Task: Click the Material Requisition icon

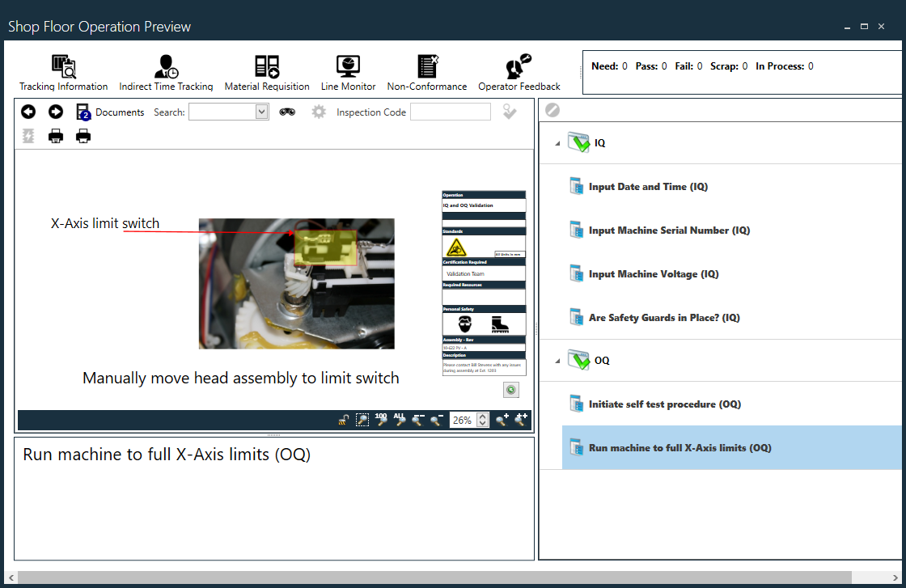Action: [x=266, y=72]
